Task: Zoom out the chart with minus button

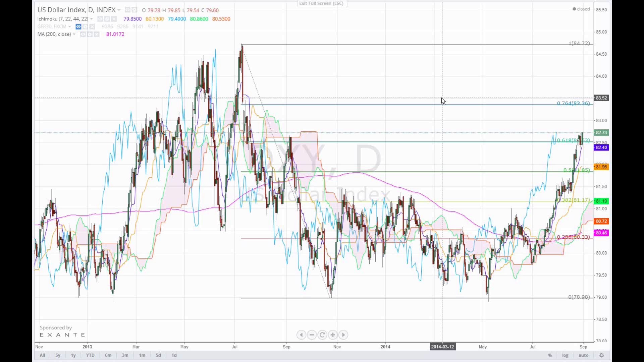Action: tap(312, 335)
